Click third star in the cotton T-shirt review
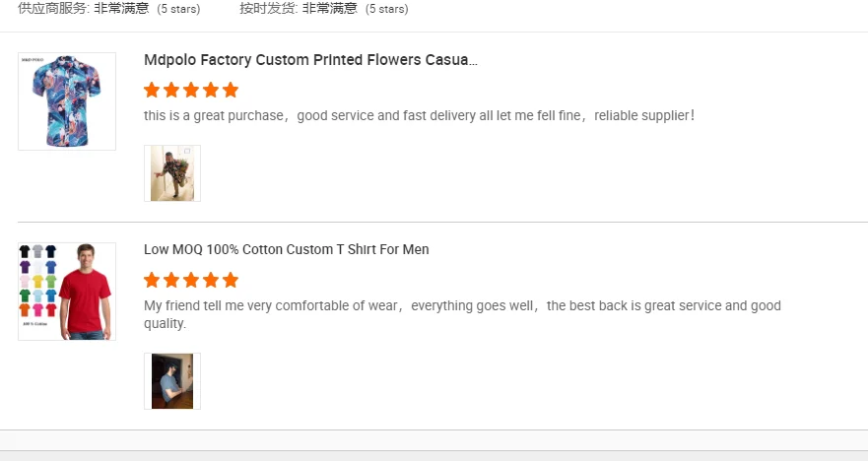 tap(191, 280)
